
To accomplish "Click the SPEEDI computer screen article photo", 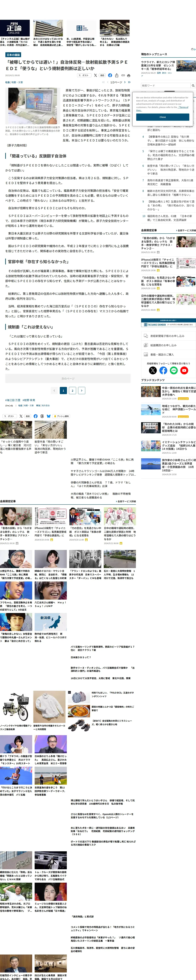I will point(32,106).
